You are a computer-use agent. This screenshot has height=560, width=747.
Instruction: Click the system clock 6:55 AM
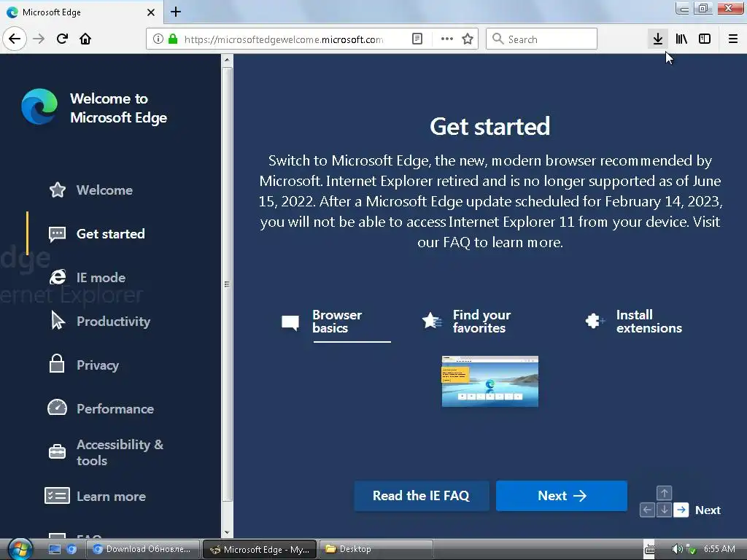point(719,548)
